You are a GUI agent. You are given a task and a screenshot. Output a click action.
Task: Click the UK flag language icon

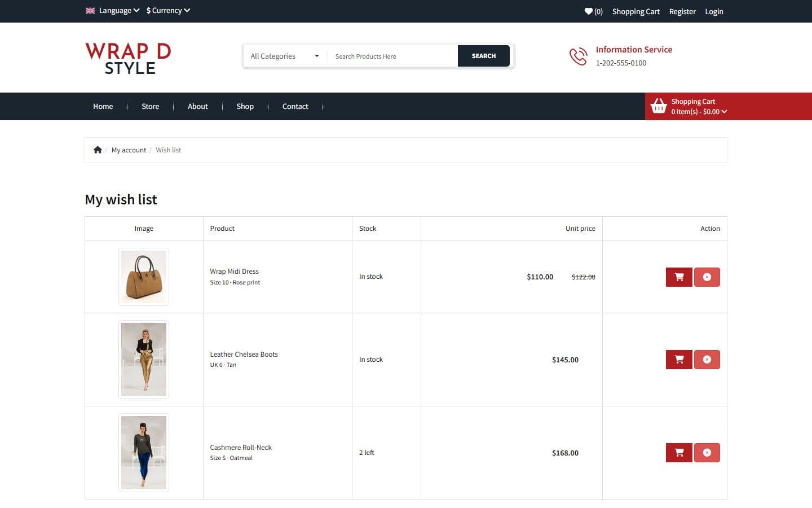pos(90,10)
